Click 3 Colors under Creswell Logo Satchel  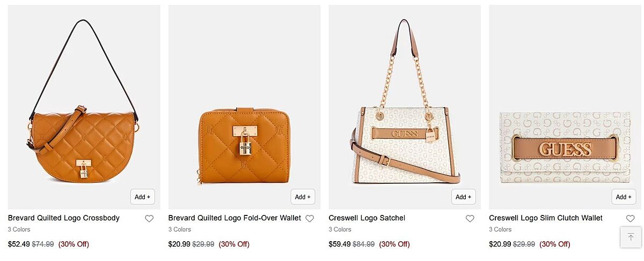(340, 229)
